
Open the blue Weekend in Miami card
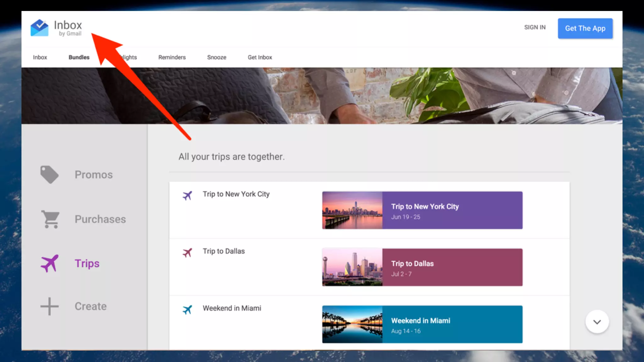(x=422, y=324)
